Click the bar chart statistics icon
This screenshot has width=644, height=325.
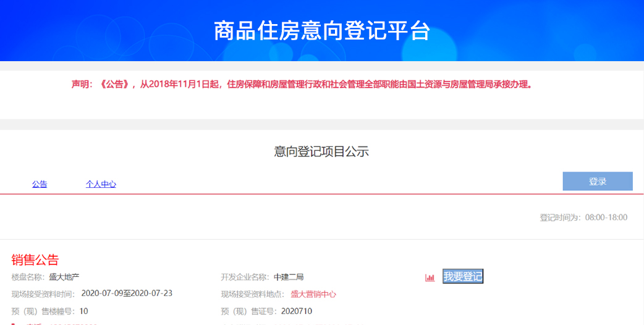[430, 277]
